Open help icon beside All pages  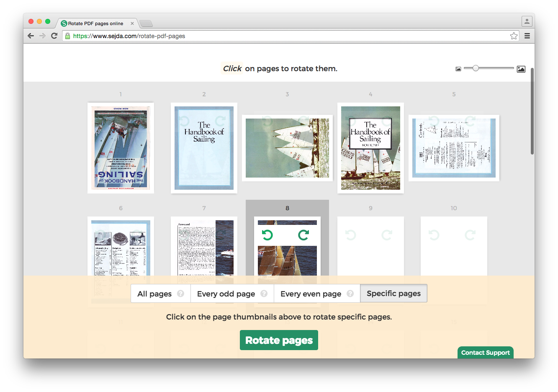coord(180,294)
